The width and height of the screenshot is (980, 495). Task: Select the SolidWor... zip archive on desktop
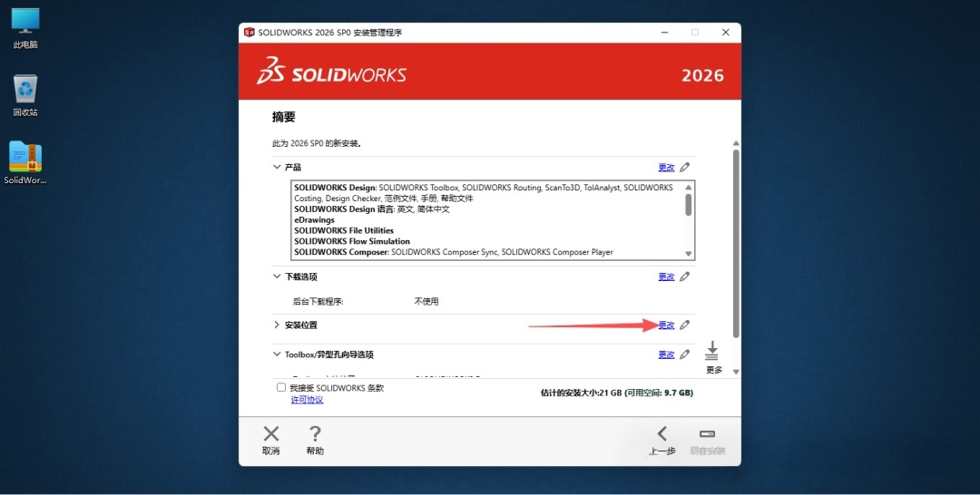pyautogui.click(x=25, y=162)
